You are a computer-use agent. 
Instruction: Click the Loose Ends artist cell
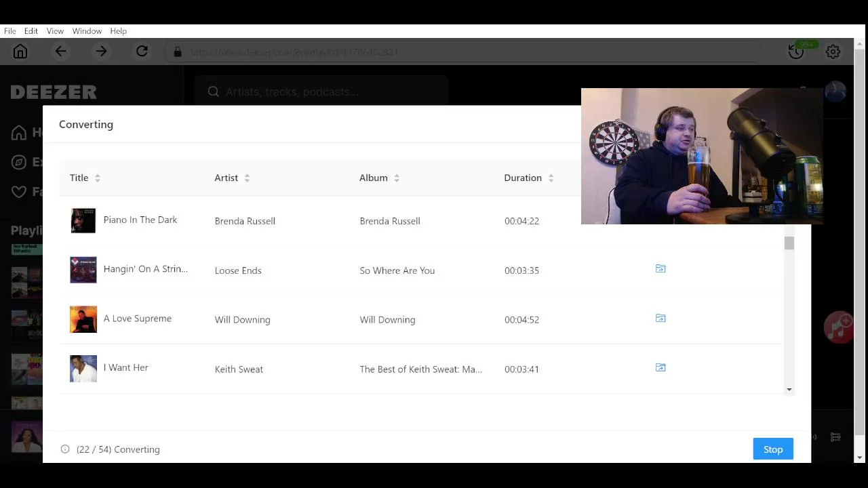[238, 270]
